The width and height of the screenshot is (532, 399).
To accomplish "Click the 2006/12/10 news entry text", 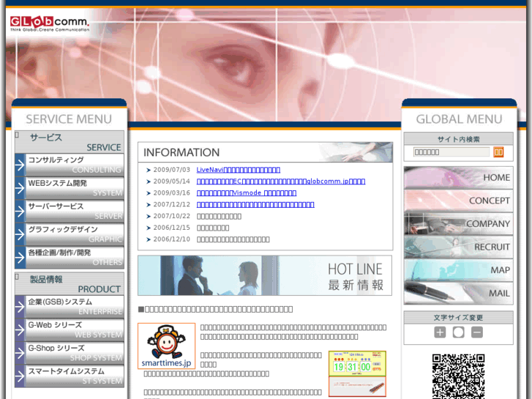I will tap(233, 239).
